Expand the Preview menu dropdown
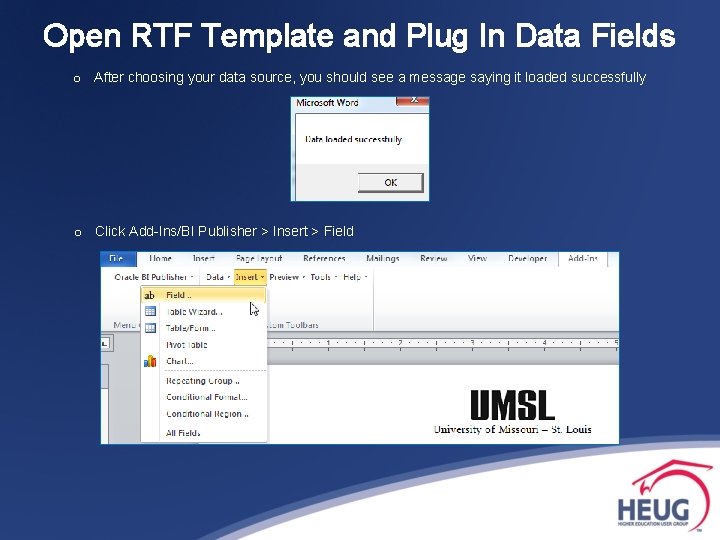This screenshot has height=540, width=720. click(287, 277)
